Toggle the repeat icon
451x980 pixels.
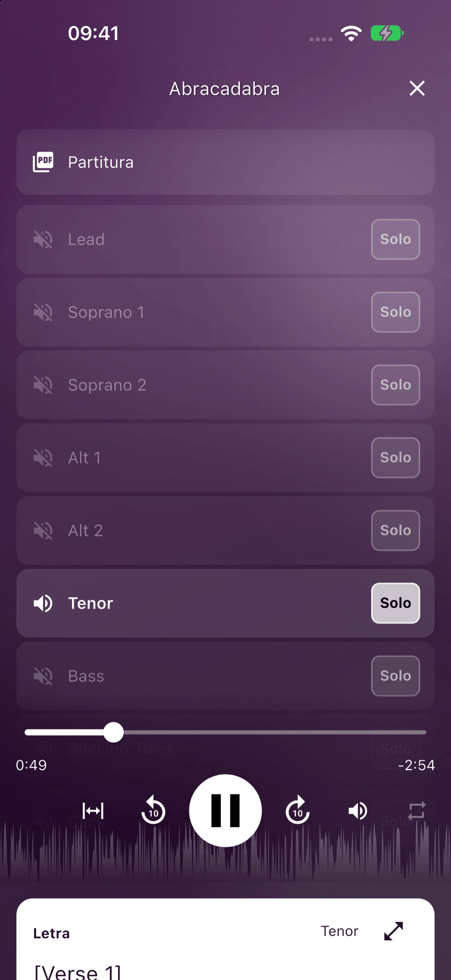[417, 811]
